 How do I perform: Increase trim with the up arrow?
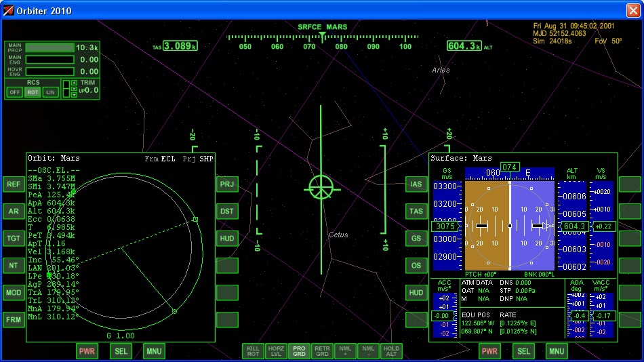pyautogui.click(x=75, y=83)
